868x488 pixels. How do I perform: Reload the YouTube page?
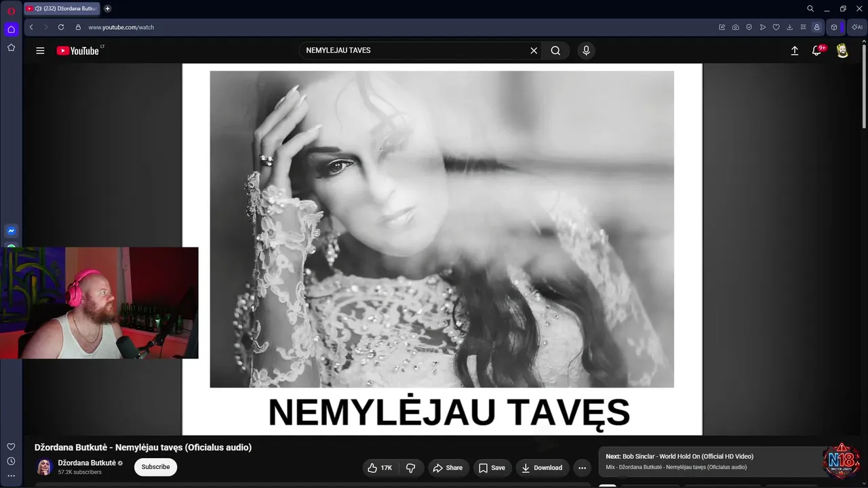61,27
